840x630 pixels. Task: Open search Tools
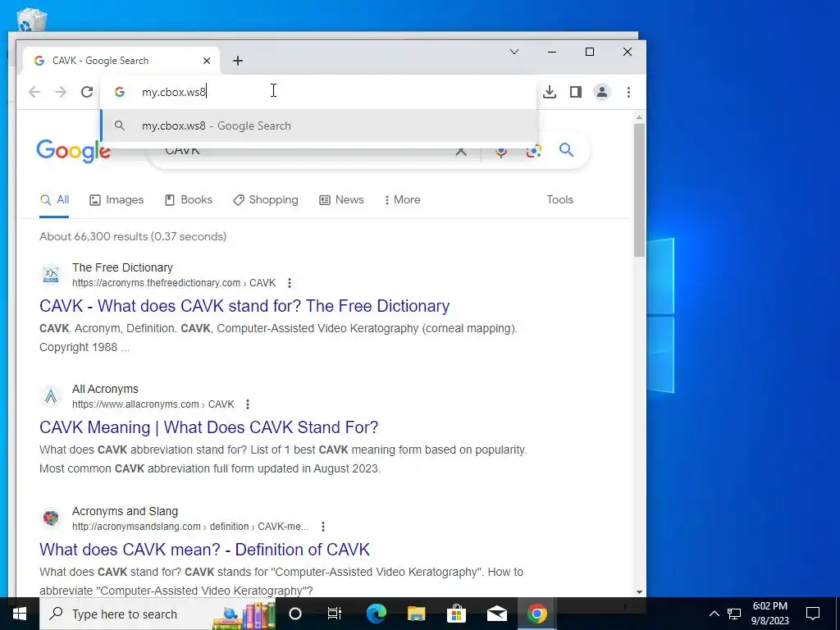[559, 200]
